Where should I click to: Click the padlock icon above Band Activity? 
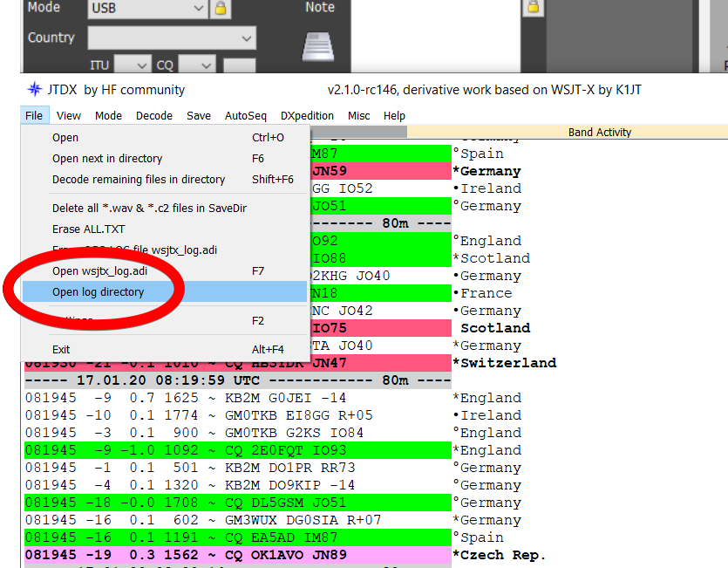click(533, 6)
